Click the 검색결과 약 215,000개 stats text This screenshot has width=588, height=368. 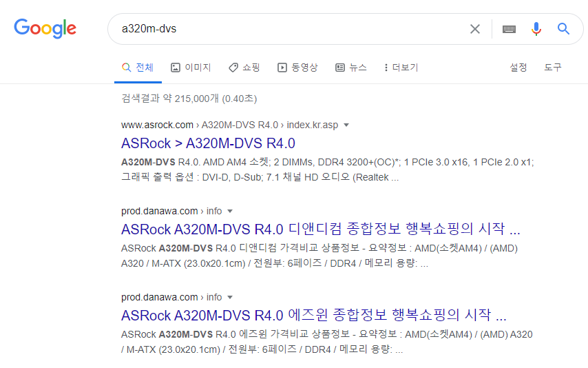pos(189,99)
